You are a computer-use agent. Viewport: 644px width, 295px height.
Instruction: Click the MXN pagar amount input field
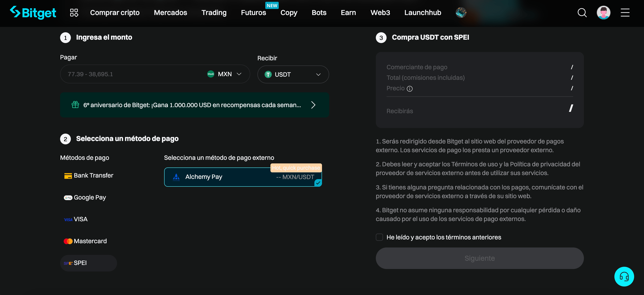131,74
